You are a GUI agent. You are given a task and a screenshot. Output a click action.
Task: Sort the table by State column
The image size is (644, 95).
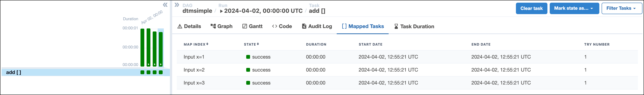[251, 44]
